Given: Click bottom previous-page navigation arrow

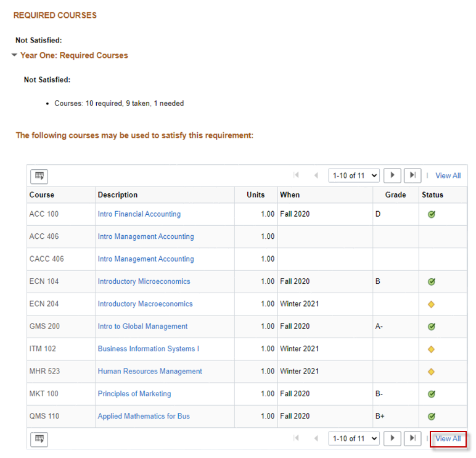Looking at the screenshot, I should pyautogui.click(x=316, y=438).
